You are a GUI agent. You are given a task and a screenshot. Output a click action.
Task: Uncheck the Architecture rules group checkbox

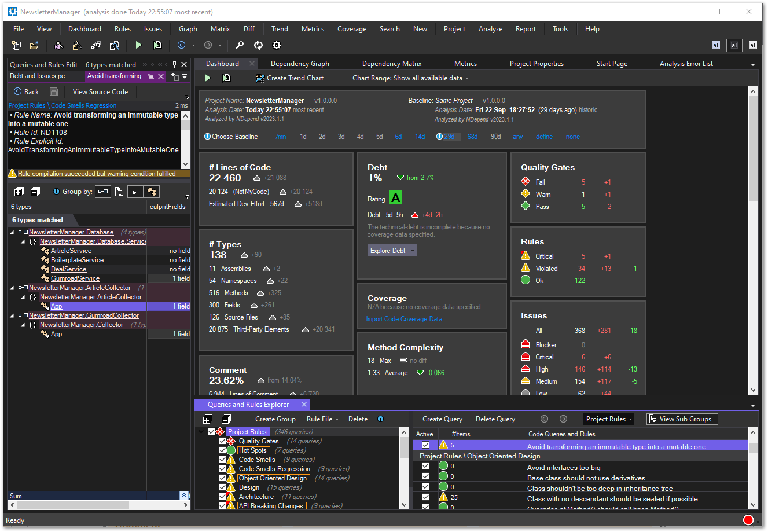(x=223, y=496)
